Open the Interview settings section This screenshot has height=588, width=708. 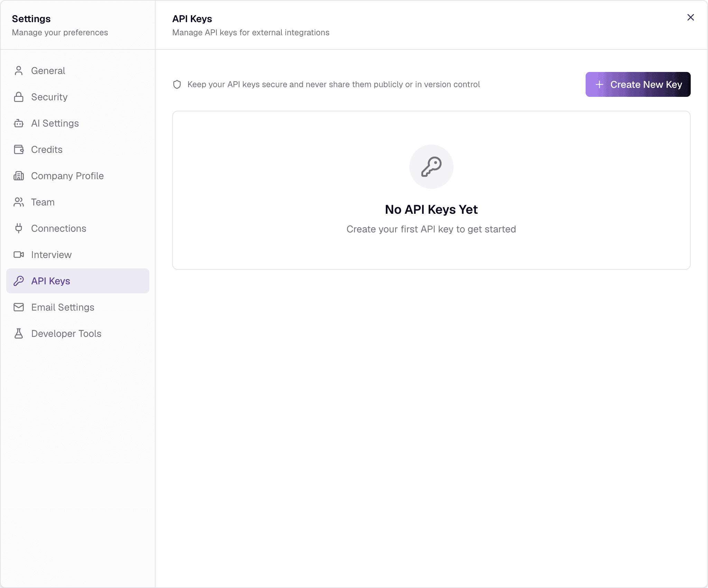[78, 255]
